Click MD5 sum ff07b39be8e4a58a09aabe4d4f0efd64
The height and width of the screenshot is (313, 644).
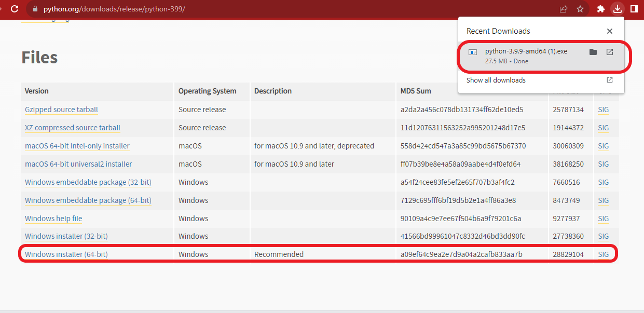point(461,164)
